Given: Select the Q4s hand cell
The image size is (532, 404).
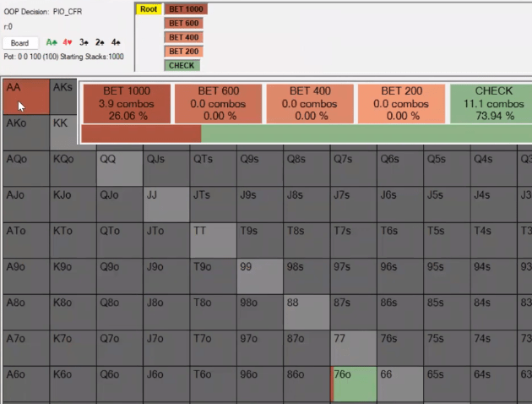Looking at the screenshot, I should pos(494,169).
